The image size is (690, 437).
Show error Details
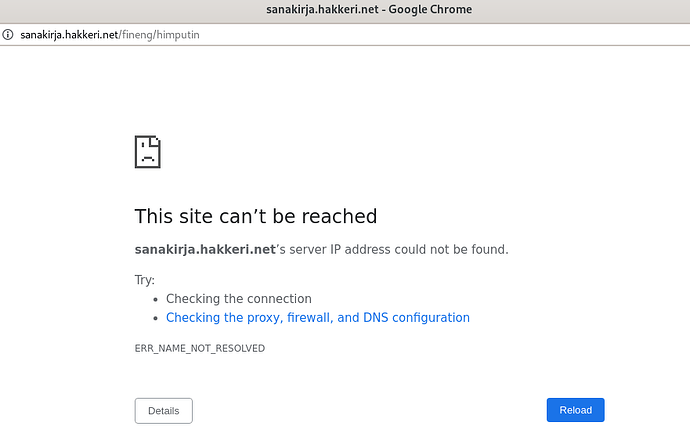click(164, 411)
